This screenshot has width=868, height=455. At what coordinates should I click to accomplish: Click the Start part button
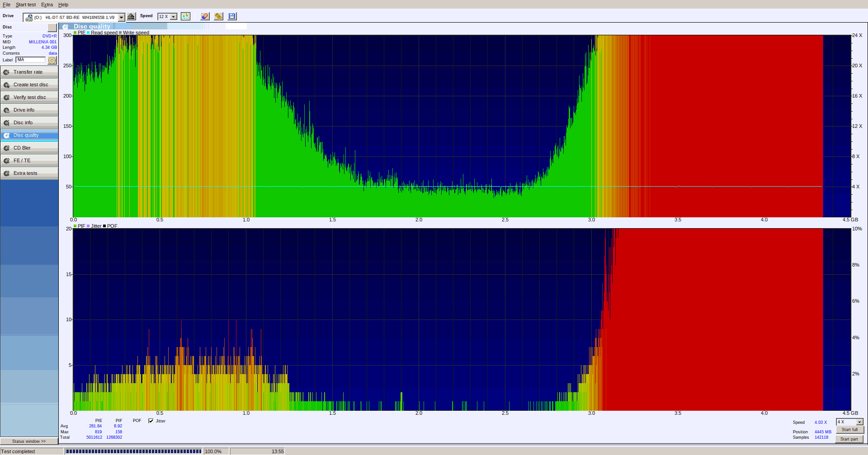849,439
